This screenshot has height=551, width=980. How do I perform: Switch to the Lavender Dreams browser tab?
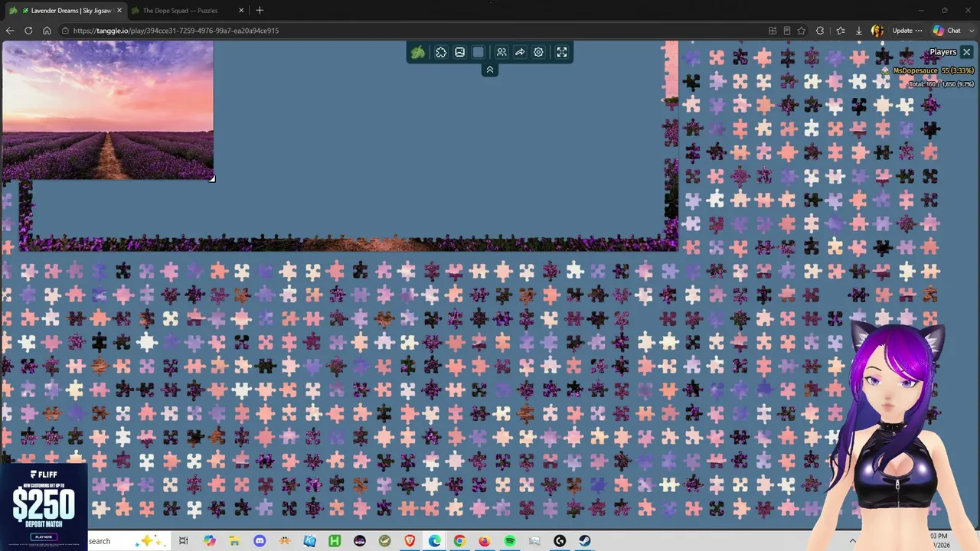67,11
